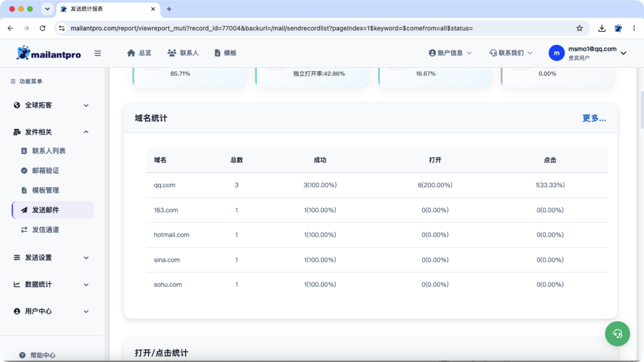Expand the 用户中心 menu chevron

click(x=86, y=311)
